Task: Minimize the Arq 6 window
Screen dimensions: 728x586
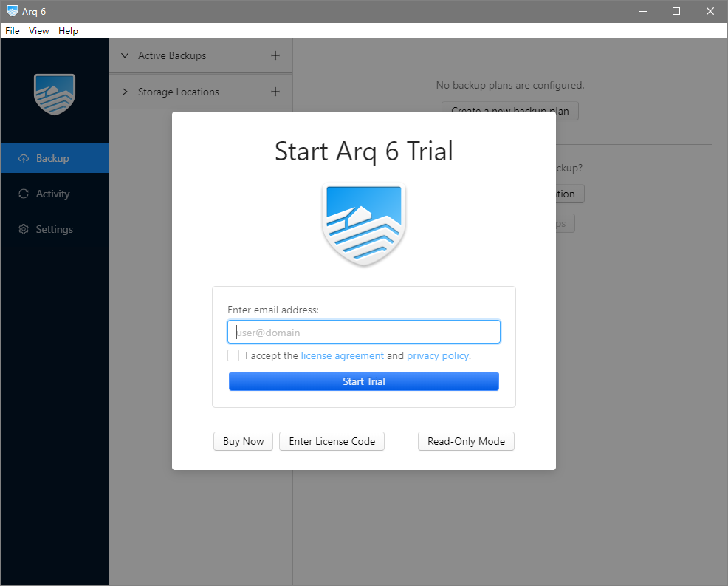Action: 643,11
